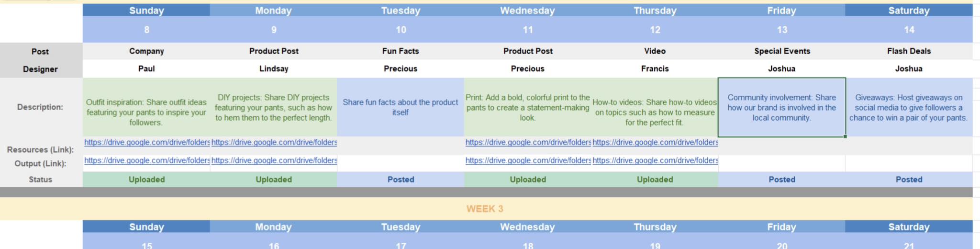This screenshot has width=980, height=249.
Task: Open Wednesday's Resources Drive folder link
Action: (x=528, y=142)
